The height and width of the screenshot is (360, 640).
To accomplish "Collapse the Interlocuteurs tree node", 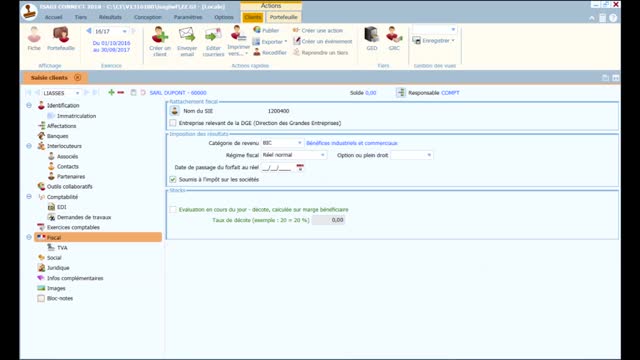I will tap(29, 146).
